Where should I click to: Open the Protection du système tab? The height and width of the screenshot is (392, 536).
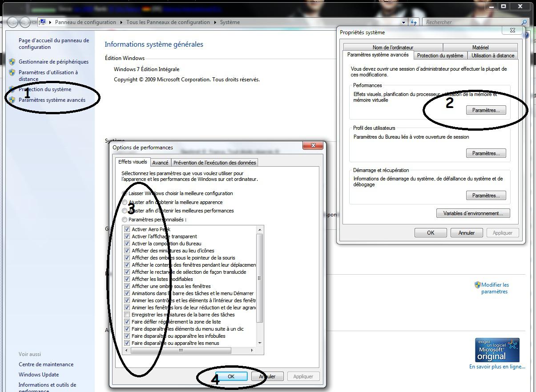click(440, 56)
